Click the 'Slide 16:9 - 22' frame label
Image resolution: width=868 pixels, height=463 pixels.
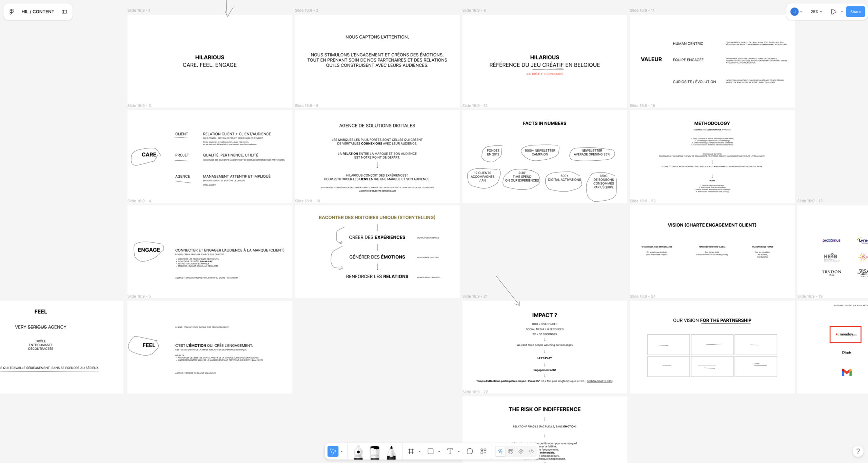475,392
